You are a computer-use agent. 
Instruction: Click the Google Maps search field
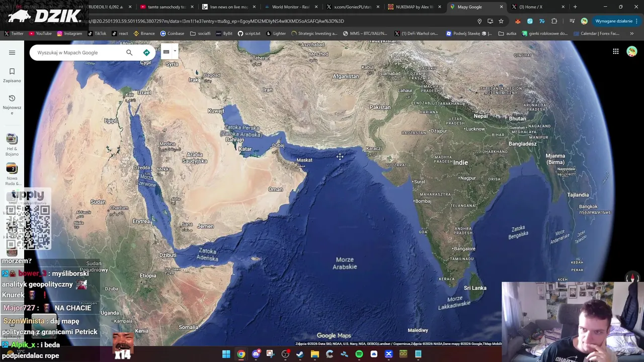click(78, 52)
